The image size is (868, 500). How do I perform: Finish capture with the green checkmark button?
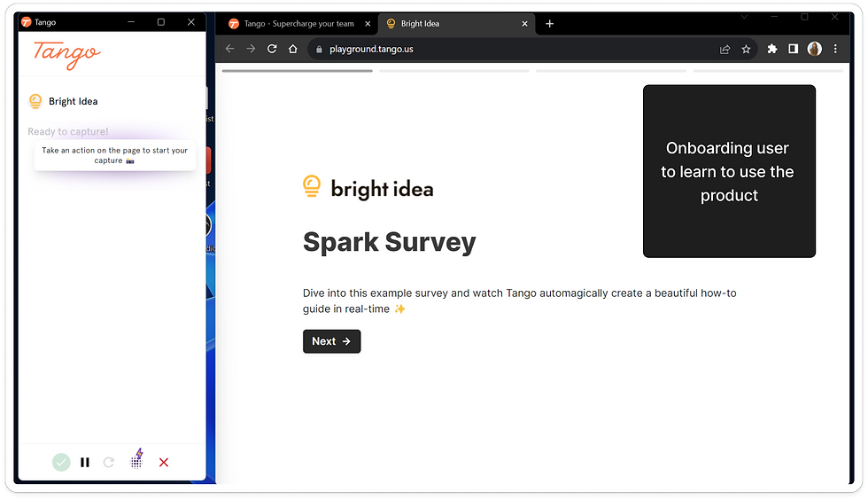[x=61, y=462]
